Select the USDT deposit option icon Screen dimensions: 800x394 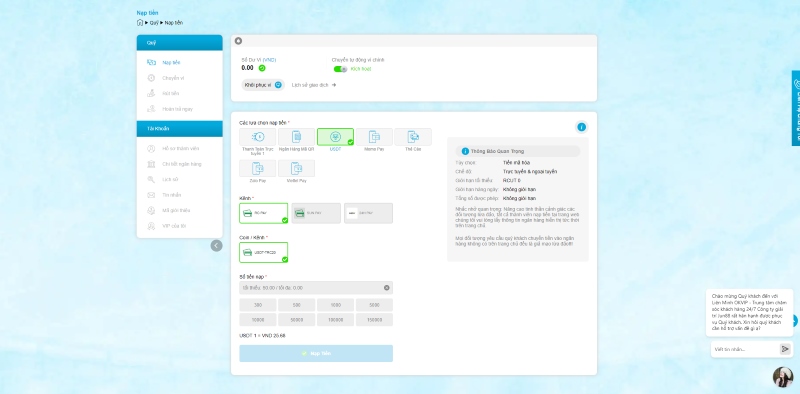[x=335, y=137]
